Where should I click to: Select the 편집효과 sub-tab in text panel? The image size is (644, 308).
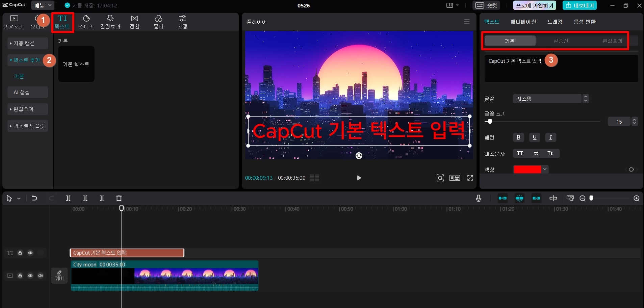pyautogui.click(x=612, y=41)
